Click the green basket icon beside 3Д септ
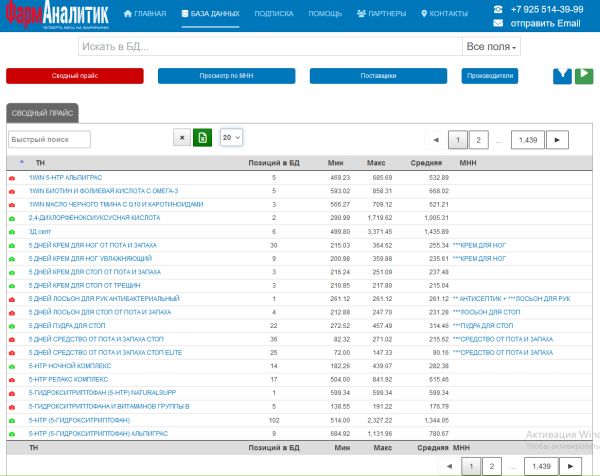The height and width of the screenshot is (476, 600). [x=12, y=232]
